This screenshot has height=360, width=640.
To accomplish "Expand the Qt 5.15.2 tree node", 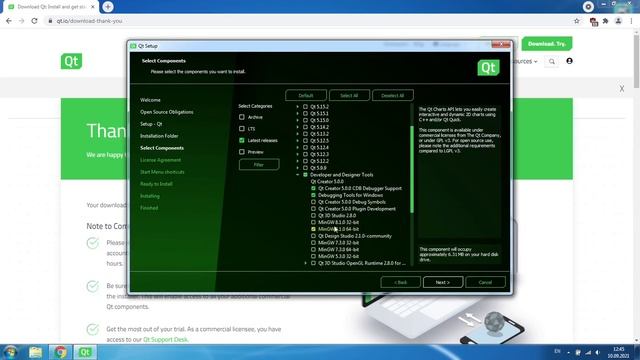I will point(298,107).
